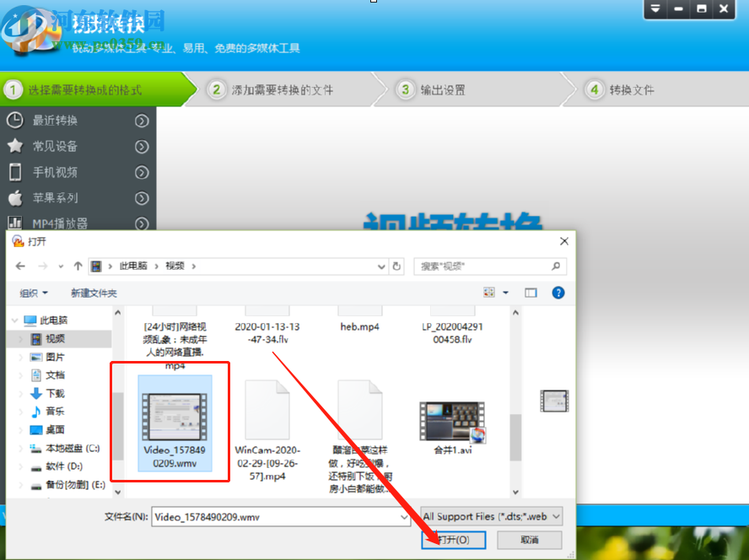Select 文档 in the navigation tree
749x560 pixels.
coord(55,375)
